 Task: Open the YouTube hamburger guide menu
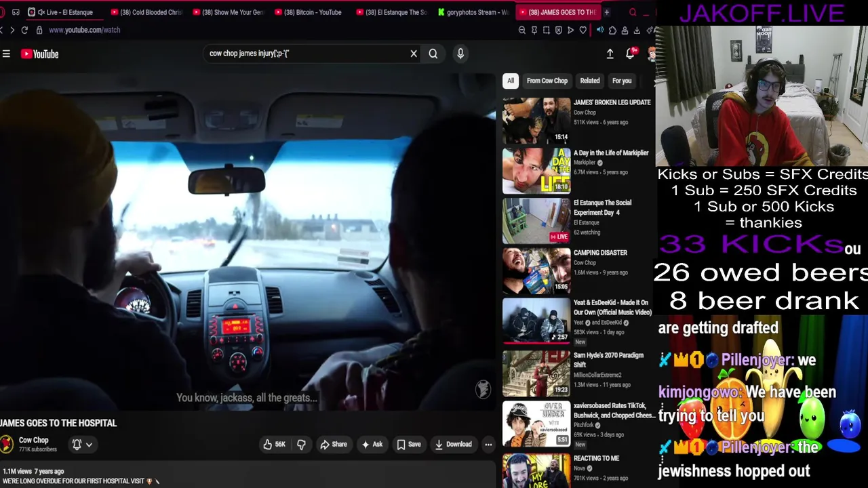(x=6, y=54)
